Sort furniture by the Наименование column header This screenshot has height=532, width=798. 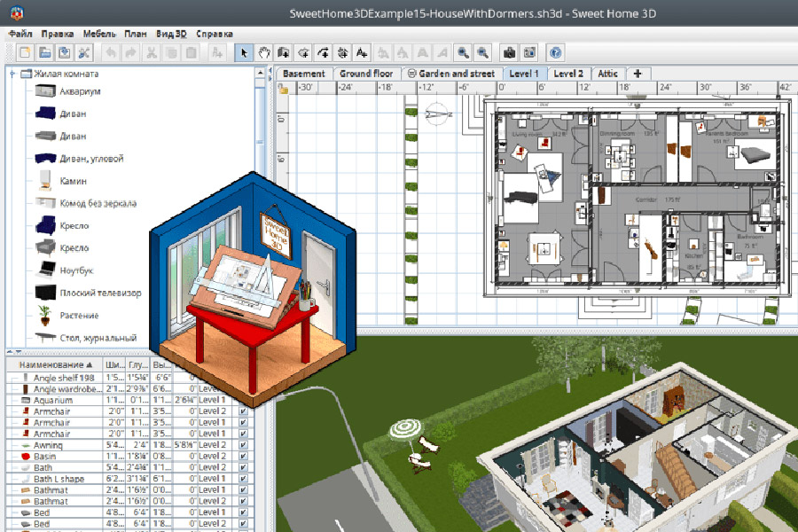55,364
